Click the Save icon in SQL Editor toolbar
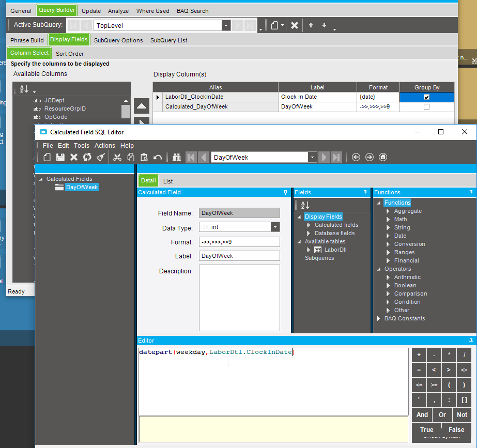 60,157
